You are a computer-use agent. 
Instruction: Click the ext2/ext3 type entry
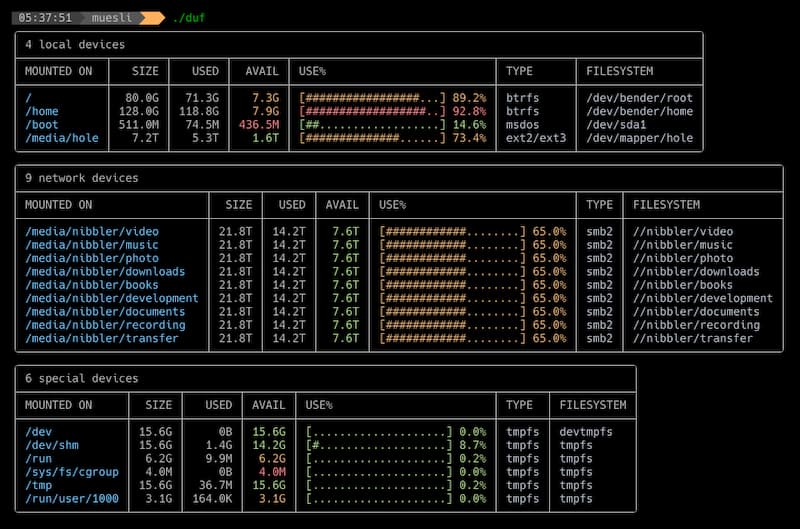pos(536,138)
